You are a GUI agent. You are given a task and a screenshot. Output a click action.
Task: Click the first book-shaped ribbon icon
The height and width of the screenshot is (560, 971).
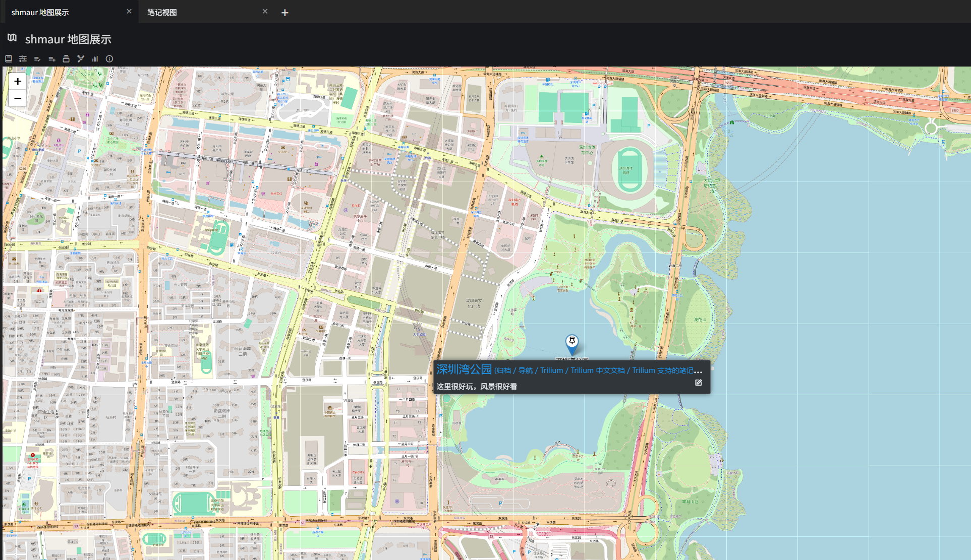tap(9, 59)
